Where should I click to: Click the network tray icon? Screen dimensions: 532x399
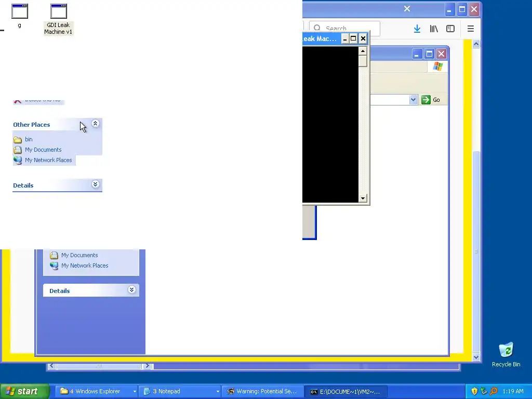(x=484, y=392)
